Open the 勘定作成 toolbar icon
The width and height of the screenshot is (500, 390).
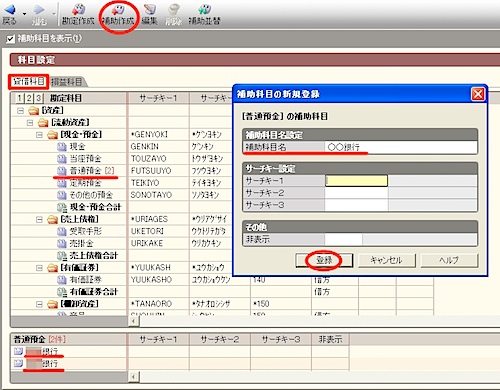click(78, 9)
